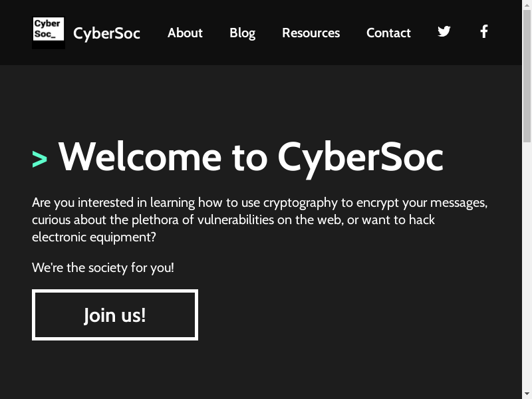Click the cryptography intro paragraph
This screenshot has width=532, height=399.
tap(259, 219)
